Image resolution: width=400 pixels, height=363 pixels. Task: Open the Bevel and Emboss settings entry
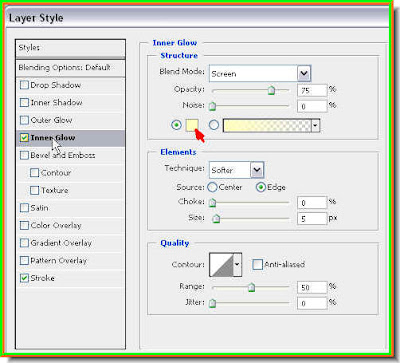tap(63, 155)
